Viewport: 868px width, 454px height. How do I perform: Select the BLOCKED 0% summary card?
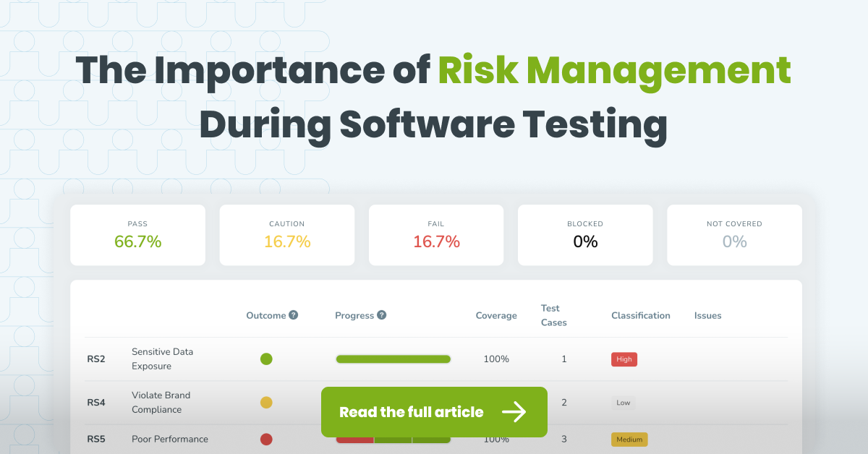point(584,234)
